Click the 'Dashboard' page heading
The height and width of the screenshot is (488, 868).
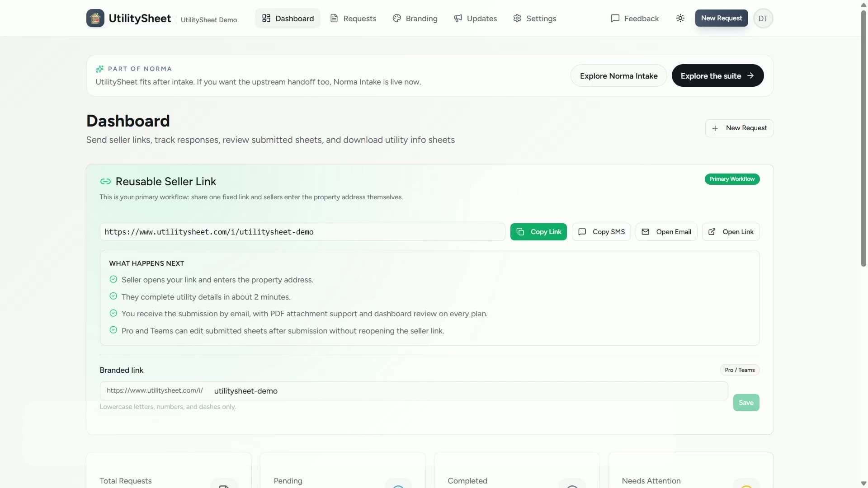128,121
